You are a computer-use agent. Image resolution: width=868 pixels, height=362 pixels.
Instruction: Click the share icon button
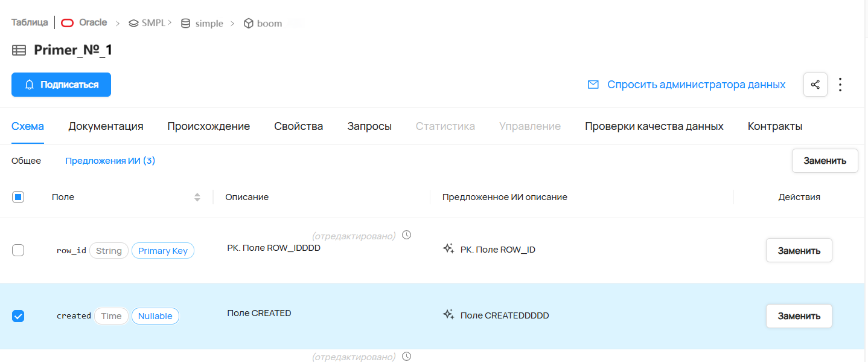click(x=815, y=85)
